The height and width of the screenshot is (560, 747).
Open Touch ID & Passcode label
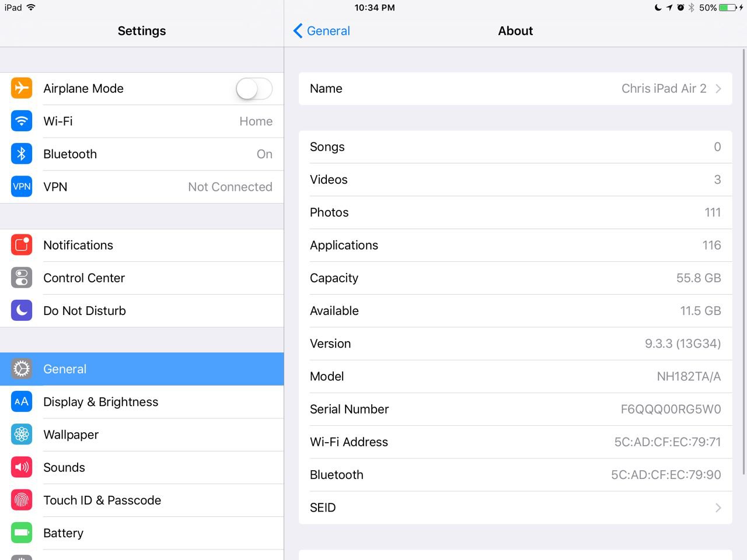click(102, 500)
